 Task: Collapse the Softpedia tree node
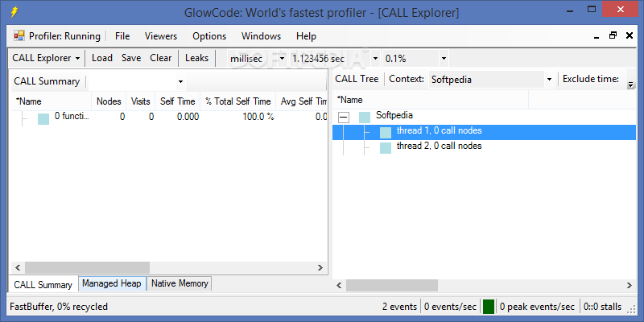[x=344, y=118]
